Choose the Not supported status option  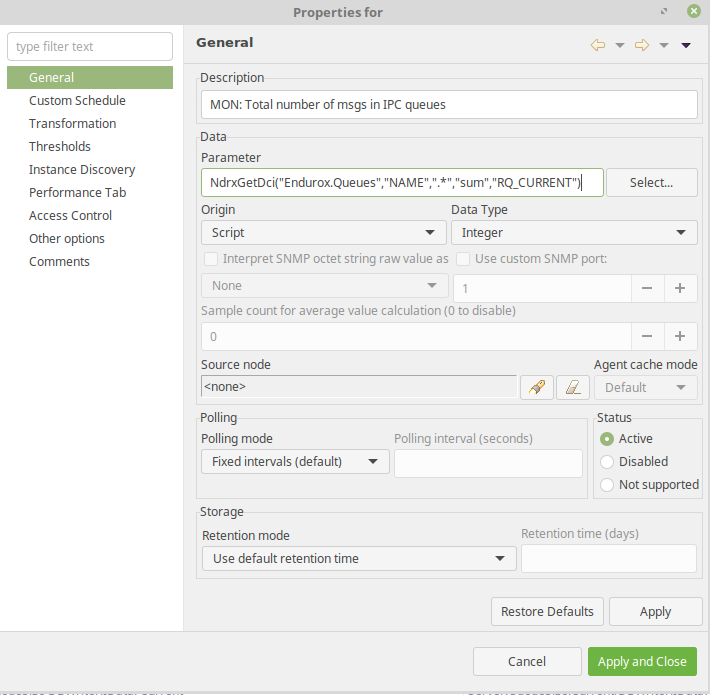point(607,485)
